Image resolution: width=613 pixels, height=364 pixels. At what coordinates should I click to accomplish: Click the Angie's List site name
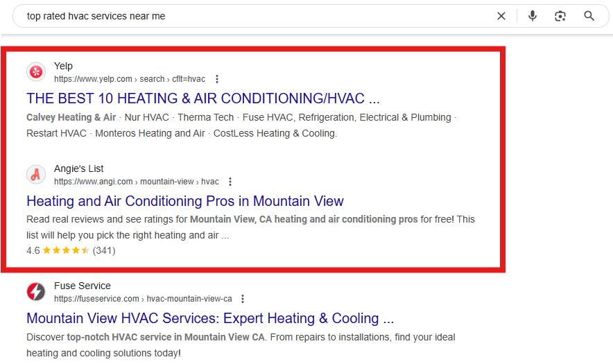78,168
